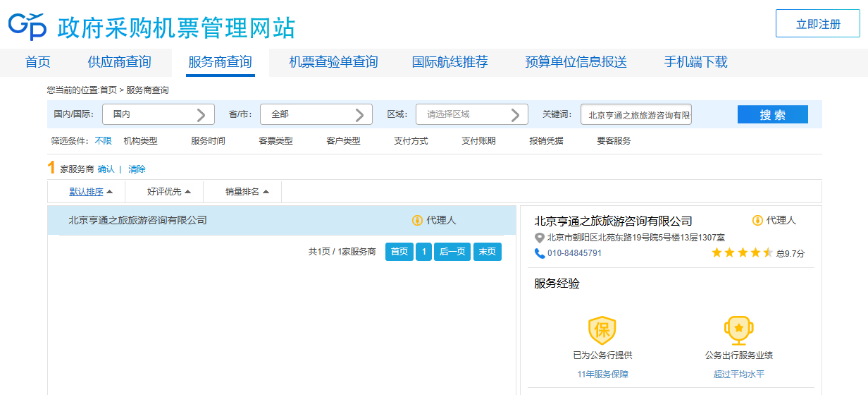868x402 pixels.
Task: Open the 供应商查询 nav tab
Action: point(120,62)
